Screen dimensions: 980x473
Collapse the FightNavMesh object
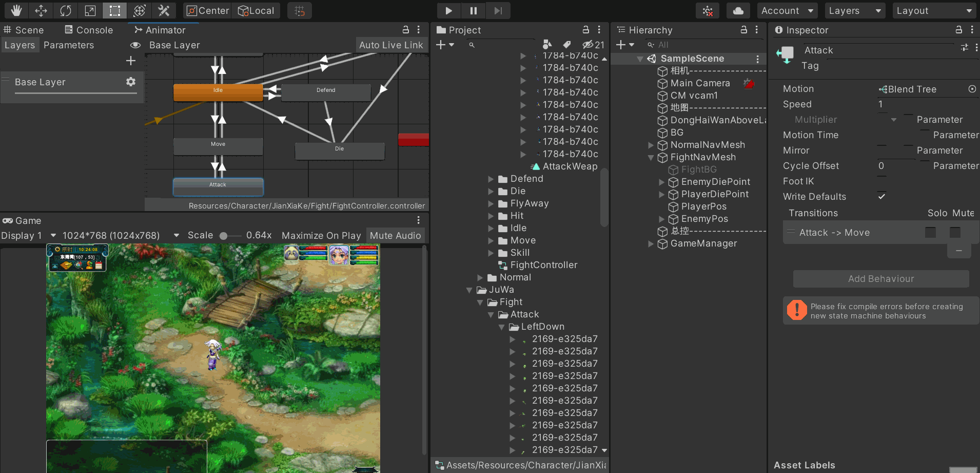coord(651,158)
